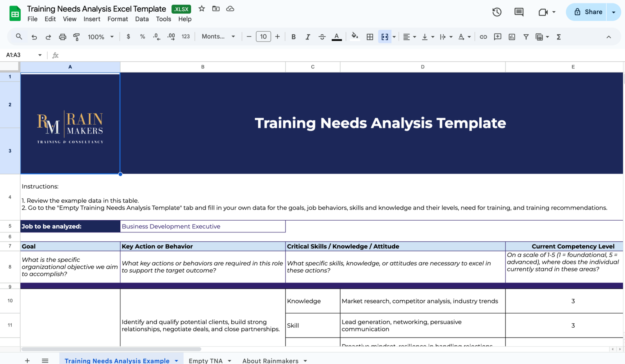625x364 pixels.
Task: Open version history
Action: (496, 12)
